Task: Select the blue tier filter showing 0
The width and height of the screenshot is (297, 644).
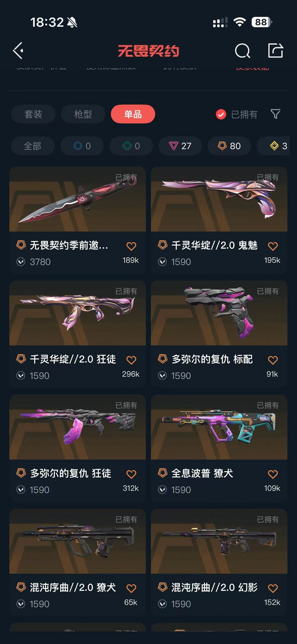Action: click(82, 146)
